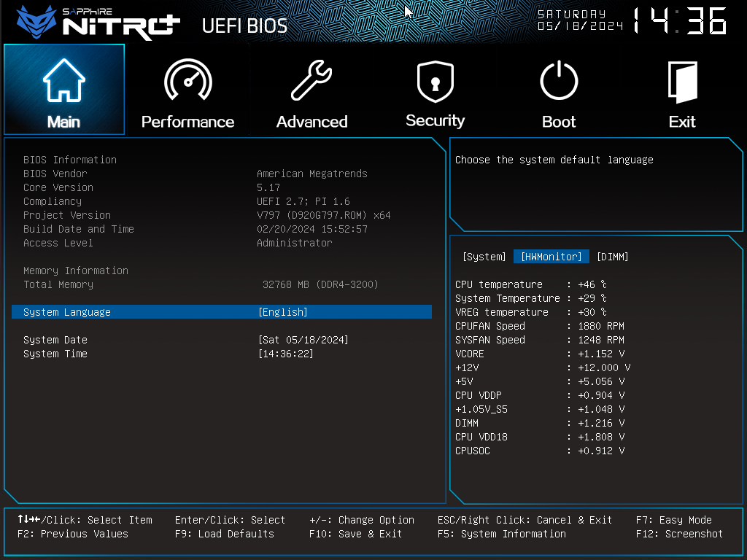The width and height of the screenshot is (747, 560).
Task: Switch to the Performance tab label
Action: pyautogui.click(x=187, y=122)
